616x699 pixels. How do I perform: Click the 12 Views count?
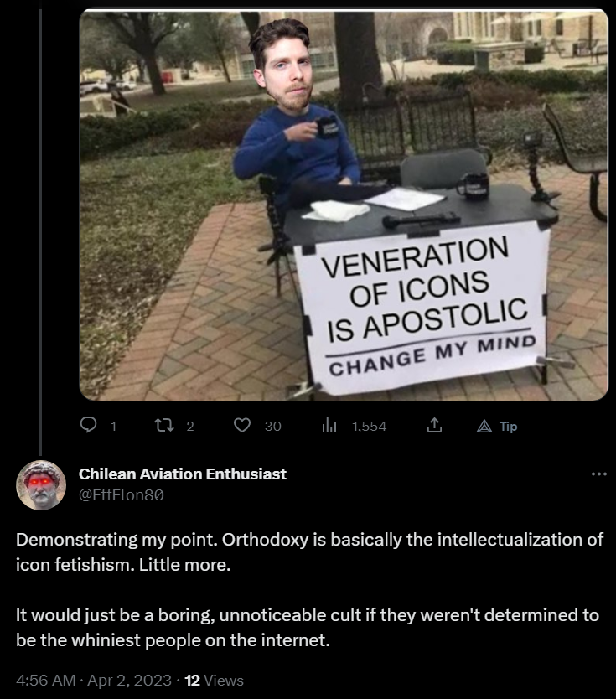click(214, 679)
